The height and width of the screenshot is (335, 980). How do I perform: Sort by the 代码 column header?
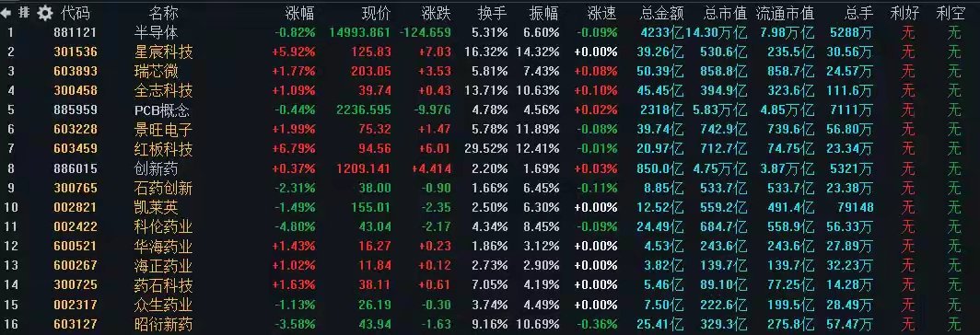[x=75, y=12]
